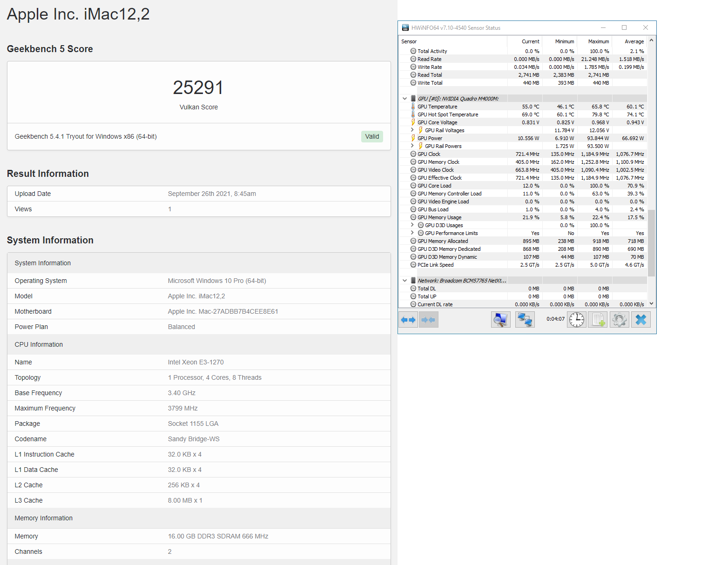Expand GPU Rail Powers
The width and height of the screenshot is (728, 565).
coord(412,146)
